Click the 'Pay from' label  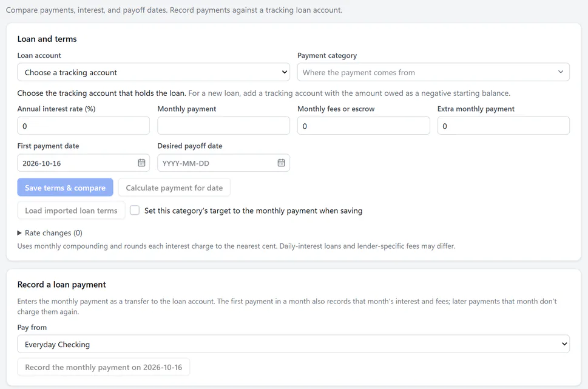[32, 328]
